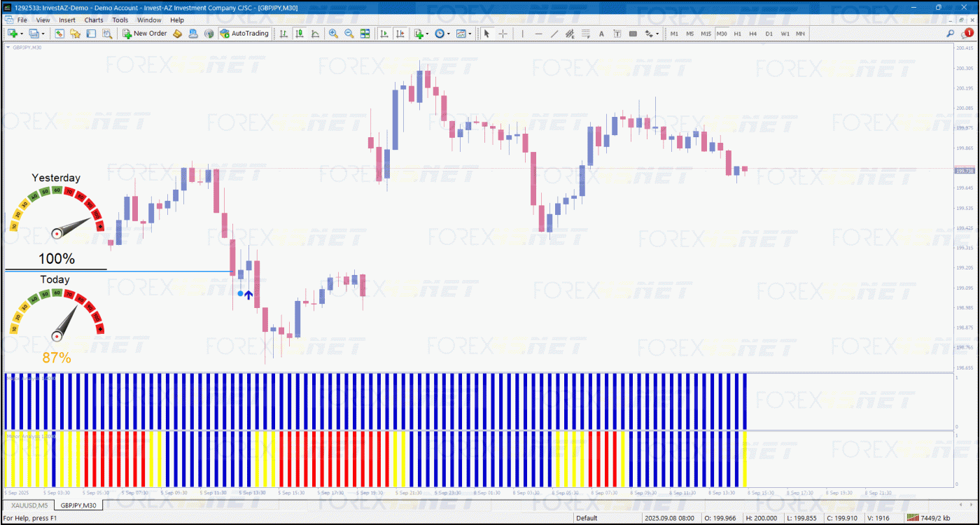Open the Charts menu
The height and width of the screenshot is (525, 980).
click(94, 20)
